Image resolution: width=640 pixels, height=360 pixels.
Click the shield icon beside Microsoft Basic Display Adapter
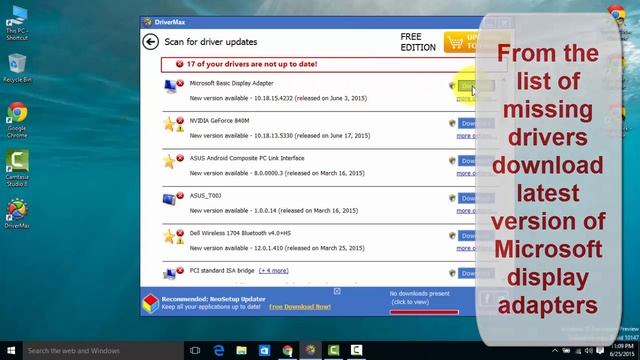click(x=452, y=86)
